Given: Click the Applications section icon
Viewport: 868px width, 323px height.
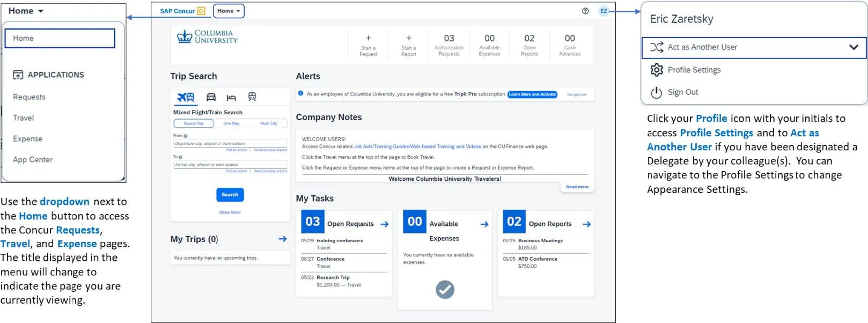Looking at the screenshot, I should 18,75.
